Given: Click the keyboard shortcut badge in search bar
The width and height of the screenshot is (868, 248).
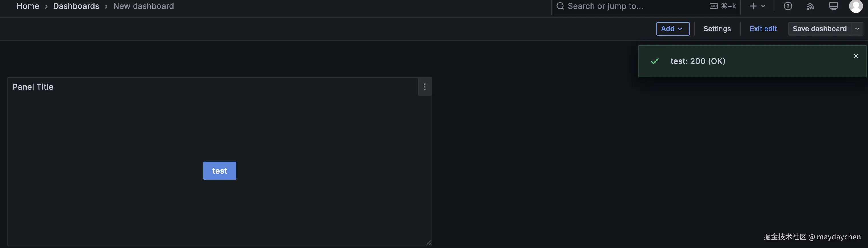Looking at the screenshot, I should [x=723, y=6].
